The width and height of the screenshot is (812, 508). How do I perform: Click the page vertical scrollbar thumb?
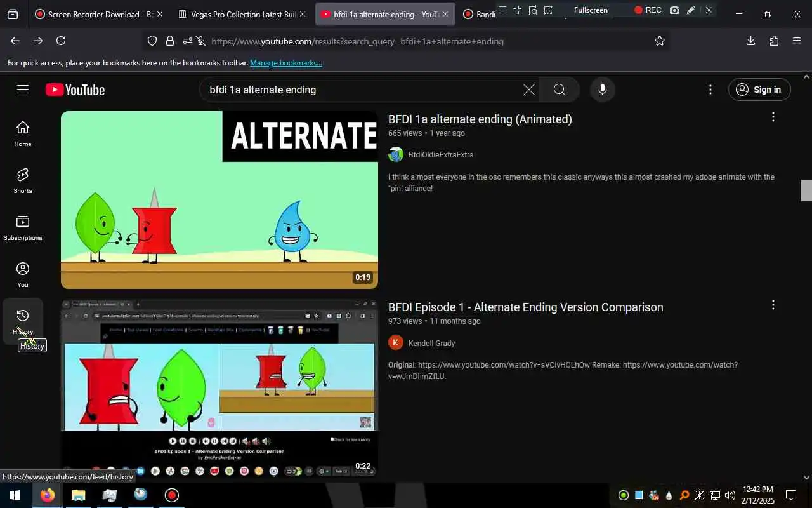(806, 190)
